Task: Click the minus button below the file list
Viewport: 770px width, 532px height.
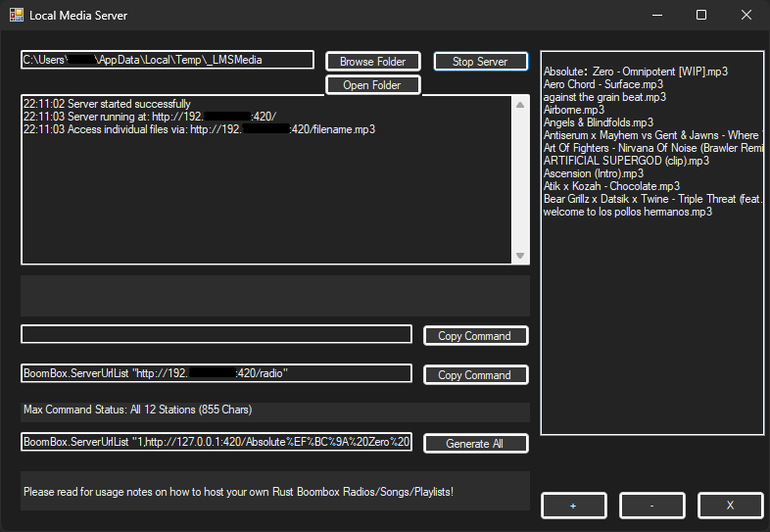Action: pos(651,506)
